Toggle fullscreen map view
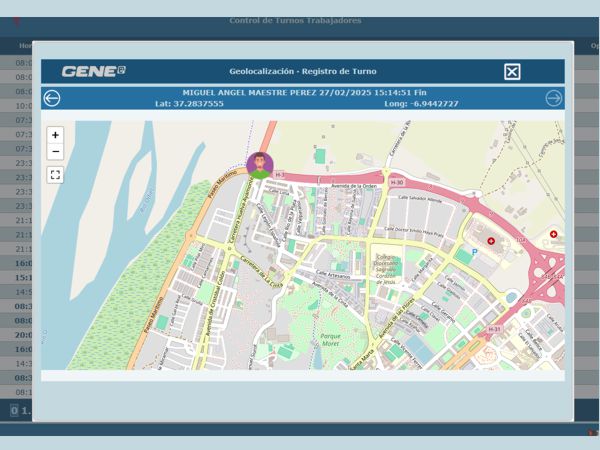Screen dimensions: 600x450 click(x=55, y=175)
